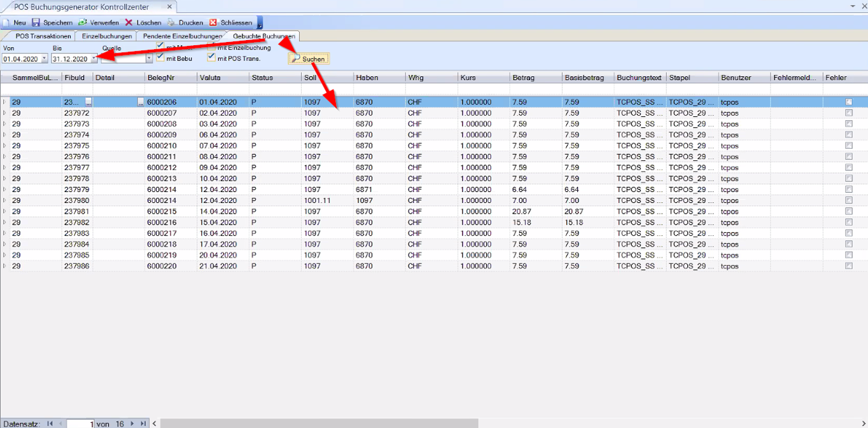Click the red X Löschen icon

pyautogui.click(x=129, y=22)
